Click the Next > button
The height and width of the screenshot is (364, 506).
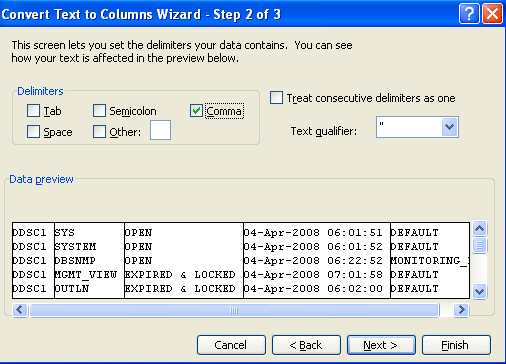[x=381, y=345]
